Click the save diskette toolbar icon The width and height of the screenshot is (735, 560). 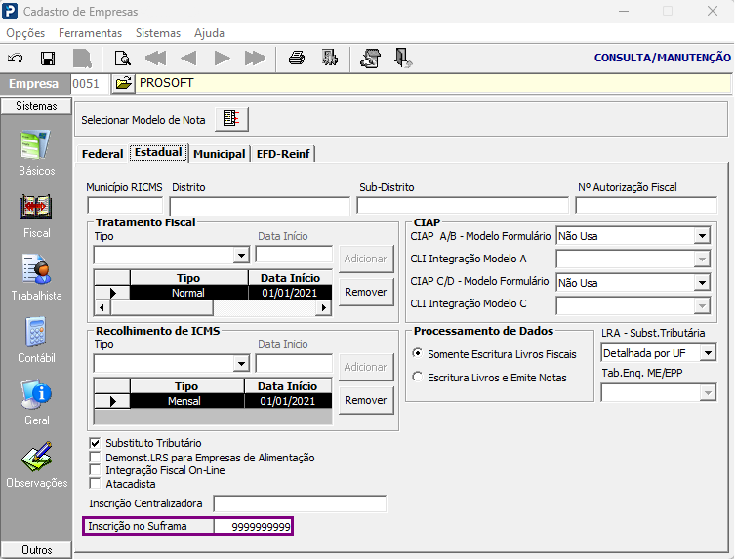tap(48, 59)
